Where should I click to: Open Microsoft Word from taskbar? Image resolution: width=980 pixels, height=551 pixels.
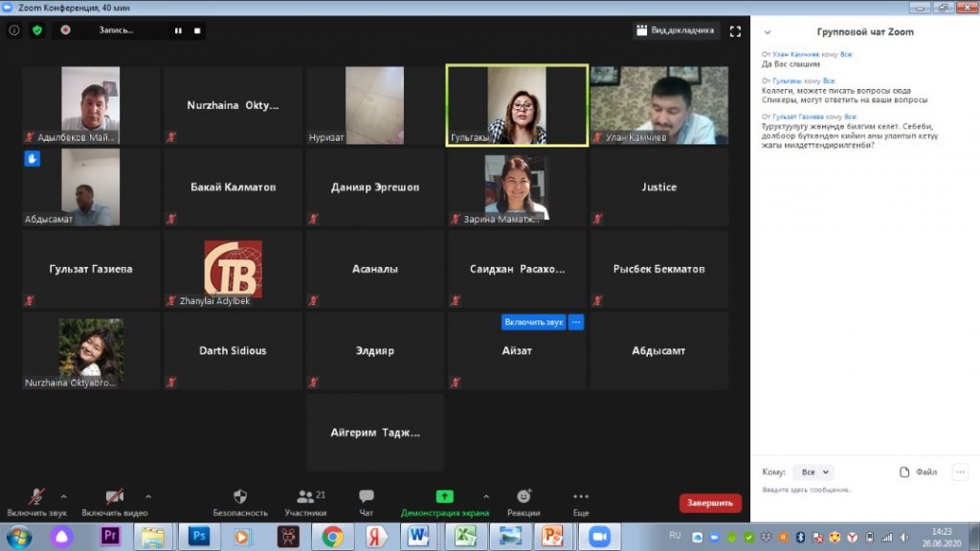pos(418,537)
